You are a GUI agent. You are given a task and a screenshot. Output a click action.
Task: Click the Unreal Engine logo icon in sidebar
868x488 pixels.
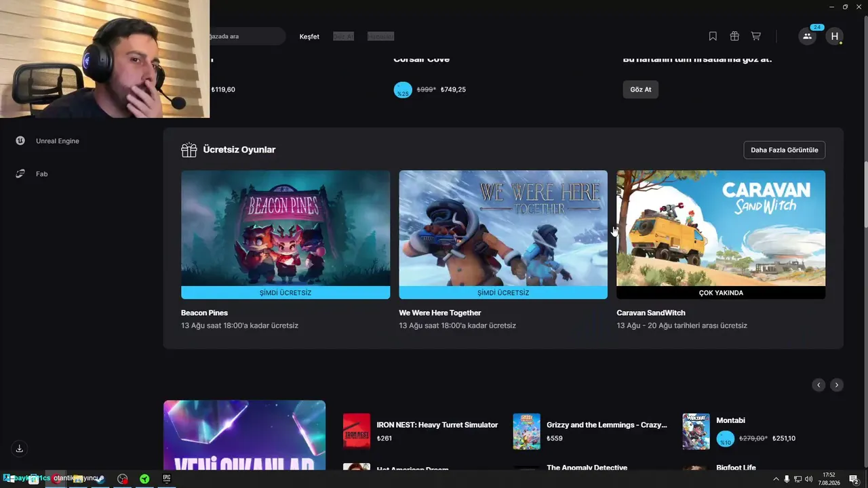tap(20, 141)
